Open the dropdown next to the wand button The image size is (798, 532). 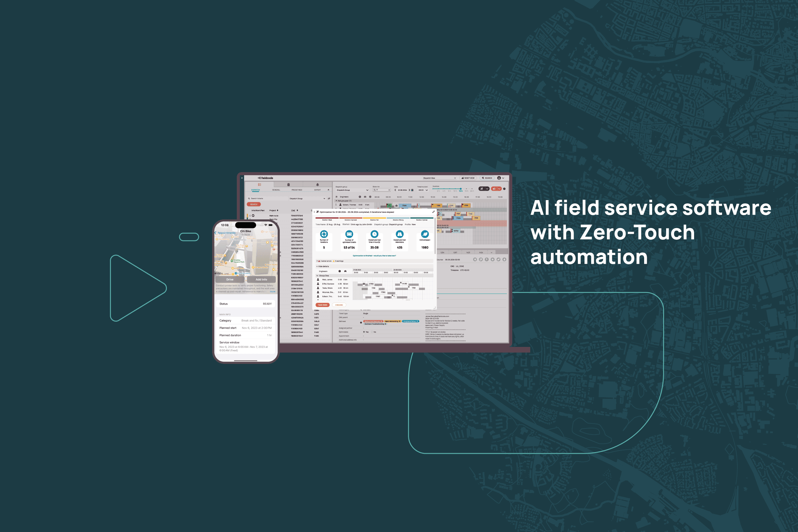pos(487,189)
